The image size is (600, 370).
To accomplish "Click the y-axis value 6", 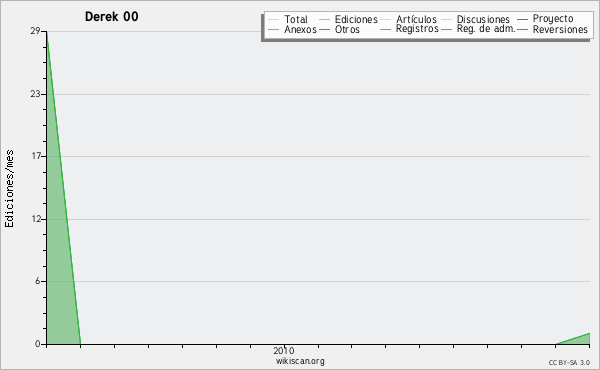I will 38,281.
